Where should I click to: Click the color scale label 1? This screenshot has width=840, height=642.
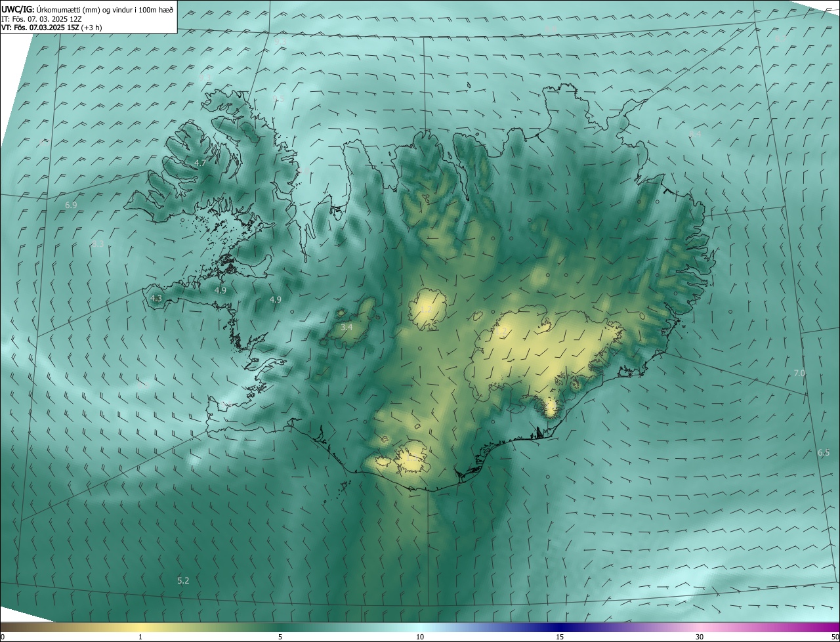coord(140,637)
